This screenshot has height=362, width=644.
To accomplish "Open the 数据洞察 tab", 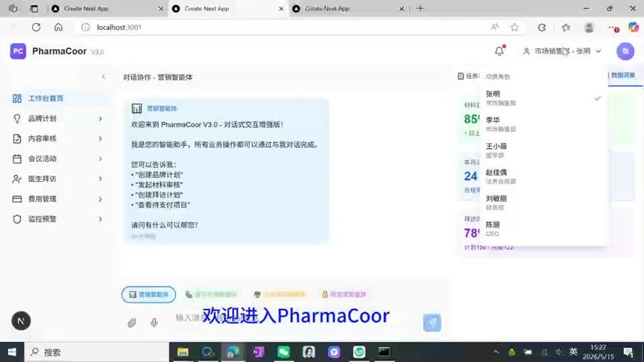I will point(622,75).
